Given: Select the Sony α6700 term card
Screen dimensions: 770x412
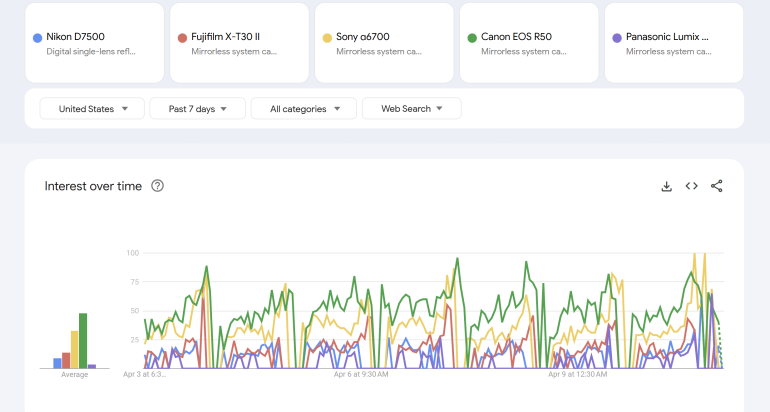Looking at the screenshot, I should pyautogui.click(x=385, y=43).
